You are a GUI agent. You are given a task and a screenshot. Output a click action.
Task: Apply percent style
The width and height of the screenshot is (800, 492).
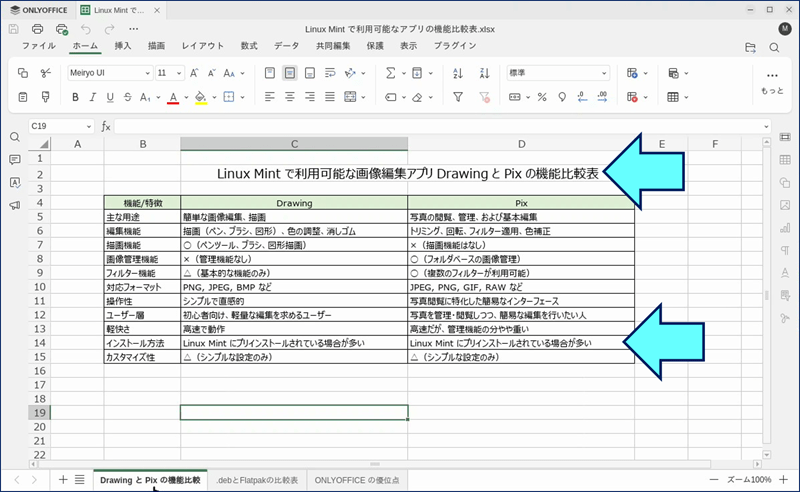tap(542, 97)
